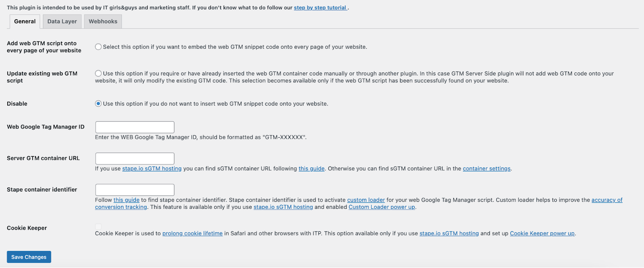Viewport: 644px width, 268px height.
Task: Click 'this guide' for finding sGTM container URL
Action: [311, 168]
